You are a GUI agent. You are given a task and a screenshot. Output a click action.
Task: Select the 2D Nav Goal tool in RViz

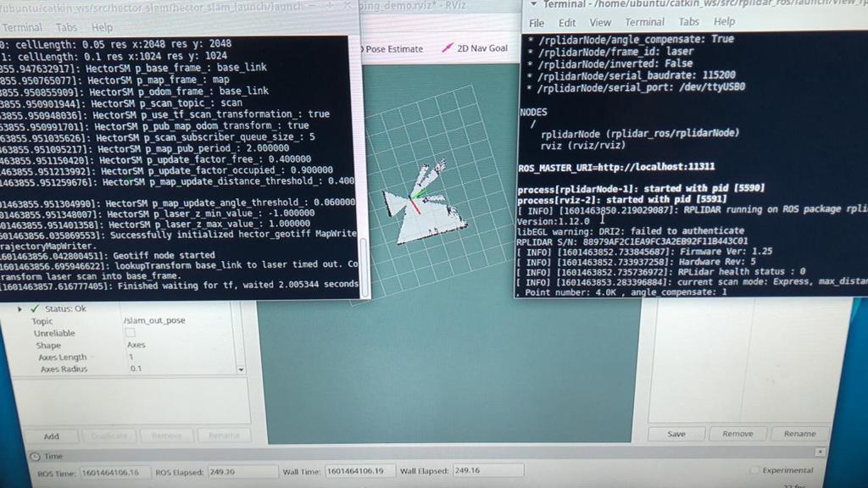[x=475, y=48]
